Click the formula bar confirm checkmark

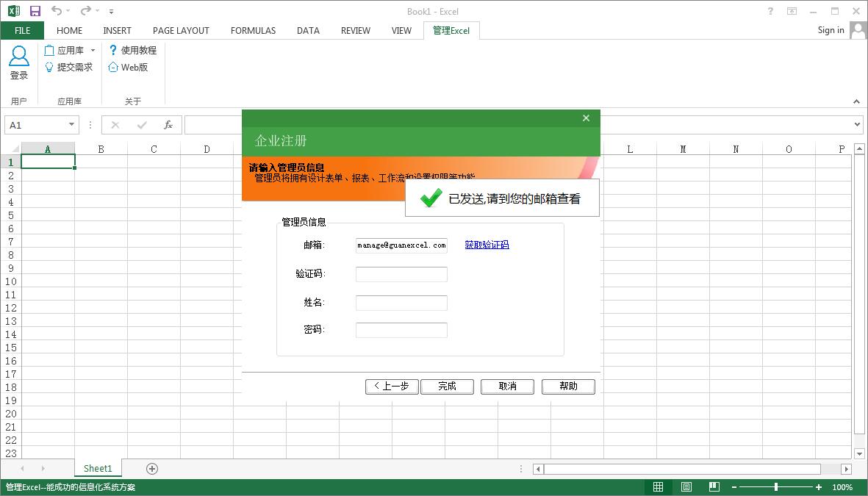[x=142, y=125]
